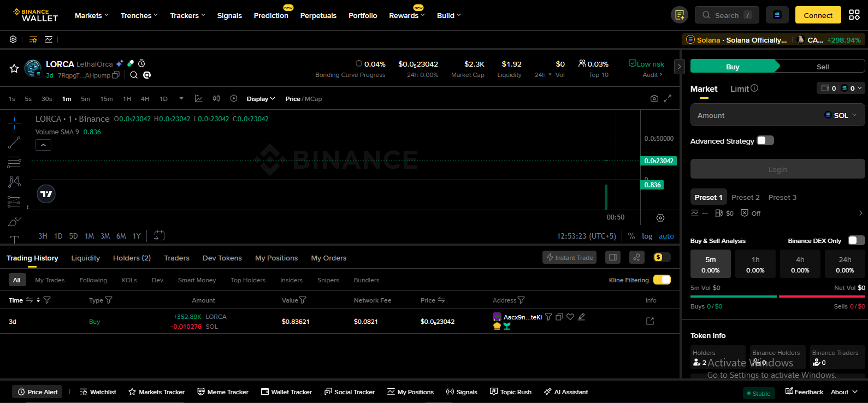This screenshot has width=868, height=403.
Task: Toggle the log scale on the chart
Action: point(647,236)
